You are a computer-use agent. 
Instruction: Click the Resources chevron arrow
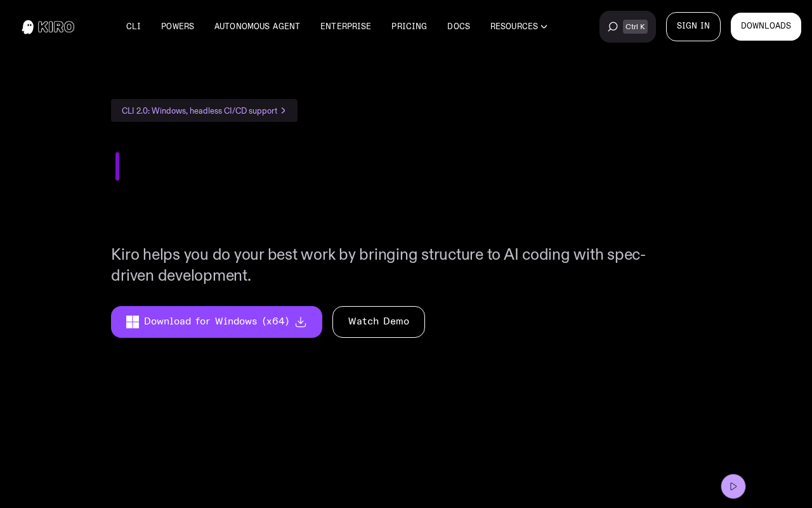click(544, 27)
